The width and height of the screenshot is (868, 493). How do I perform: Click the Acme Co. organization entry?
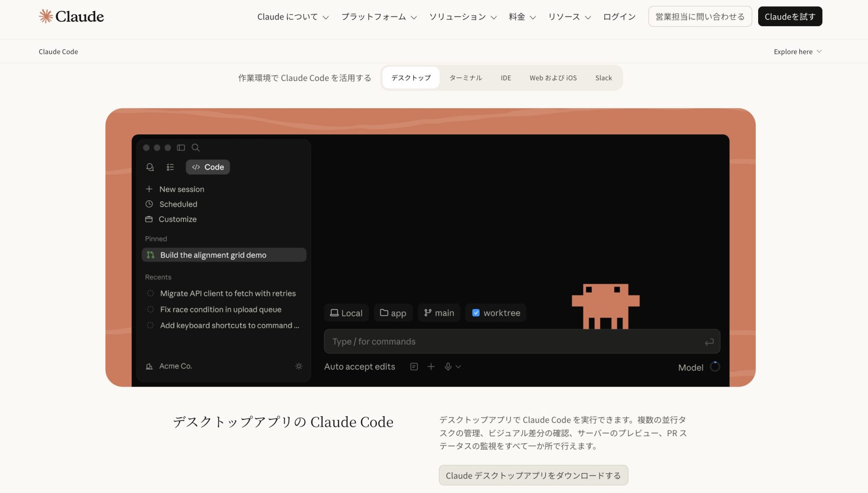169,366
